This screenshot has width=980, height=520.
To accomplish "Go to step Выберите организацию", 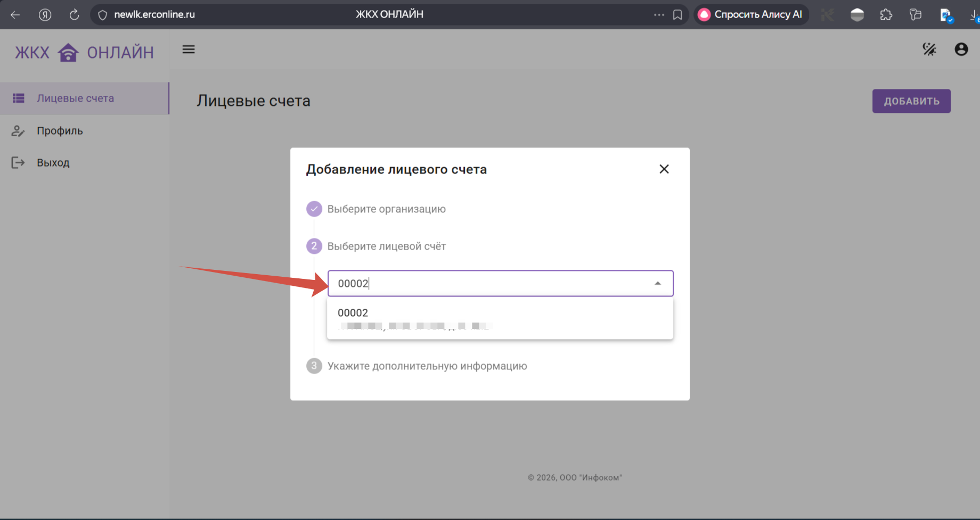I will click(x=386, y=209).
